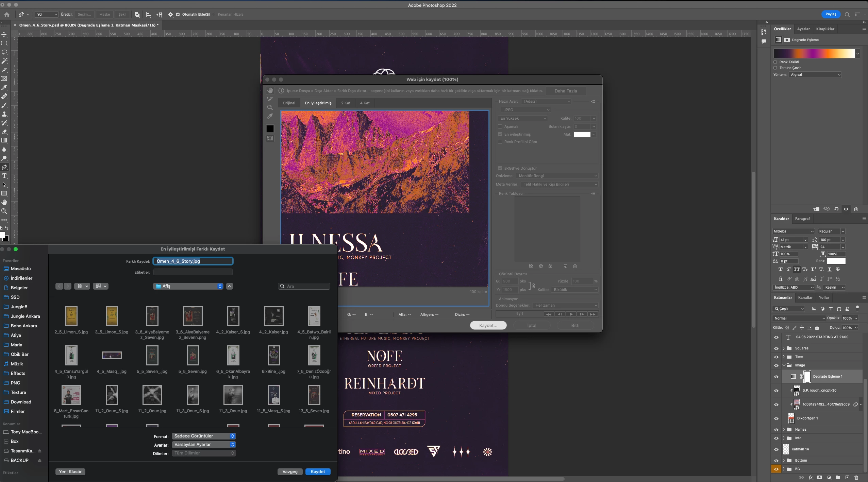Toggle Otomatik Ekle/Sil checkbox
The height and width of the screenshot is (482, 868).
[178, 14]
